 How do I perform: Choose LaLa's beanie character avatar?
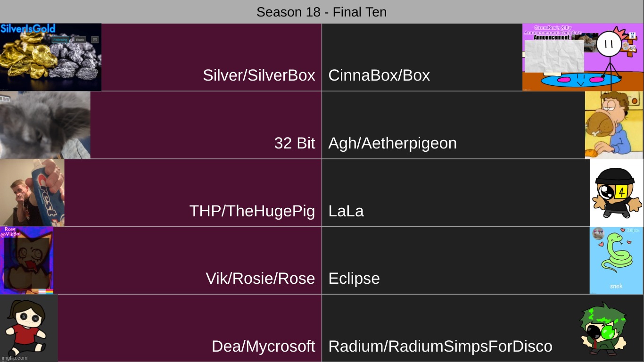pyautogui.click(x=617, y=192)
